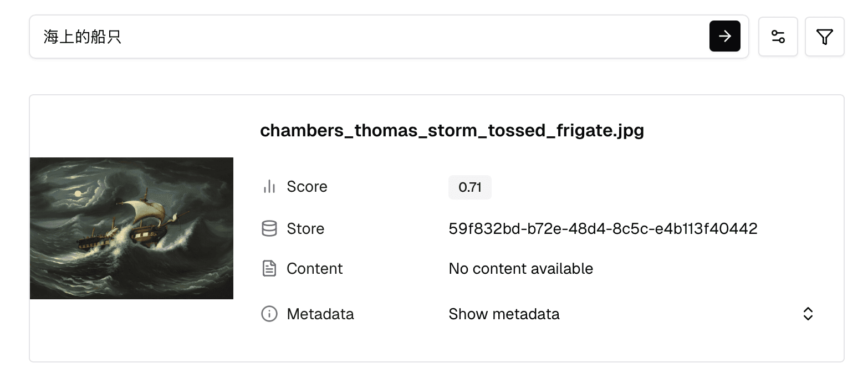Viewport: 868px width, 378px height.
Task: Submit the search with the arrow button
Action: tap(724, 36)
